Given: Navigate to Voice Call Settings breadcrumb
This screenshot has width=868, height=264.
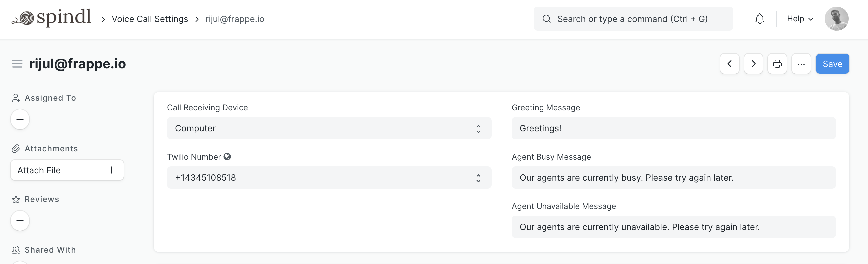Looking at the screenshot, I should click(150, 19).
